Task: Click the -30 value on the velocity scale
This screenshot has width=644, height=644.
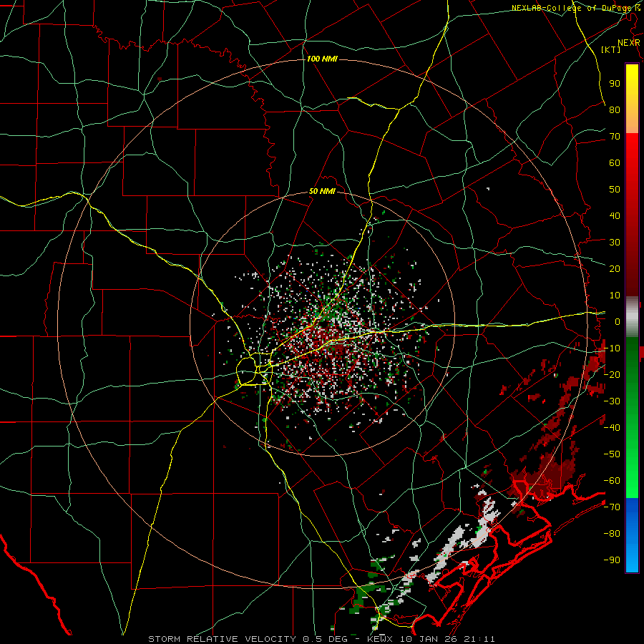Action: [612, 401]
